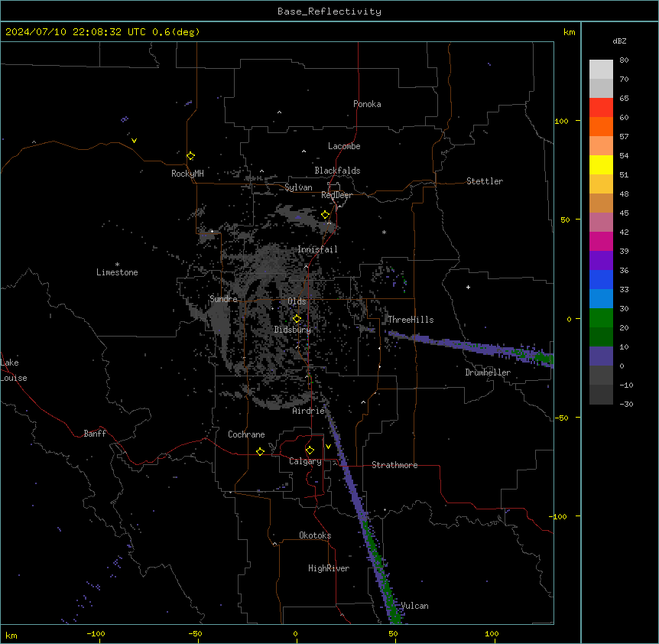
Task: Select the red 60-65 dBZ legend swatch
Action: click(x=601, y=107)
